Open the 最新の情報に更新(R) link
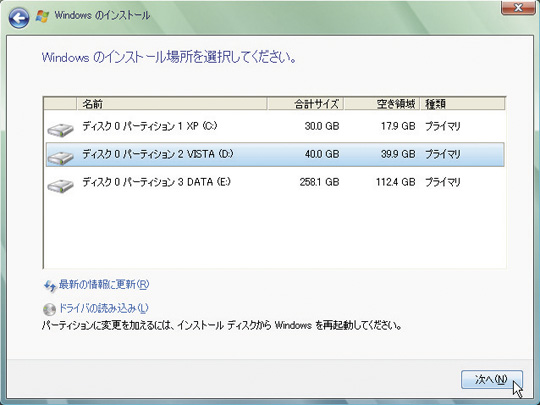Viewport: 540px width, 405px height. click(x=104, y=285)
